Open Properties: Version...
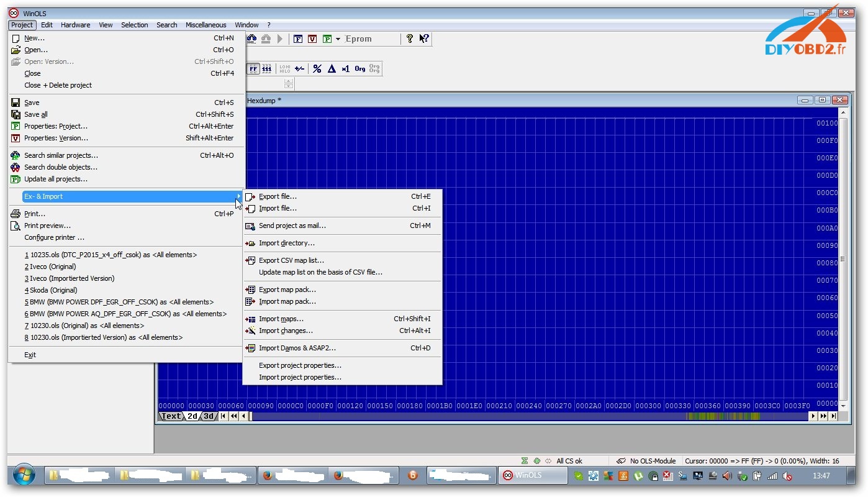 point(125,138)
